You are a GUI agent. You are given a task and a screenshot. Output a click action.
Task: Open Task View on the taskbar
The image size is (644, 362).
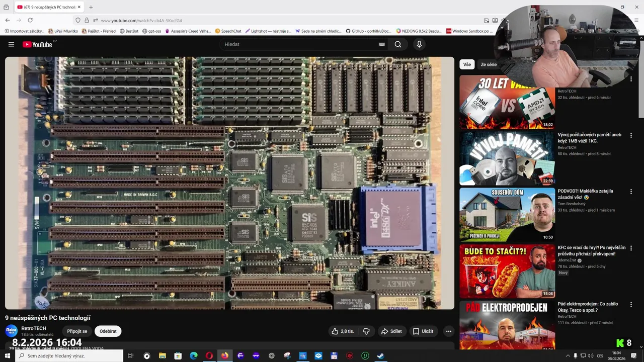tap(130, 356)
